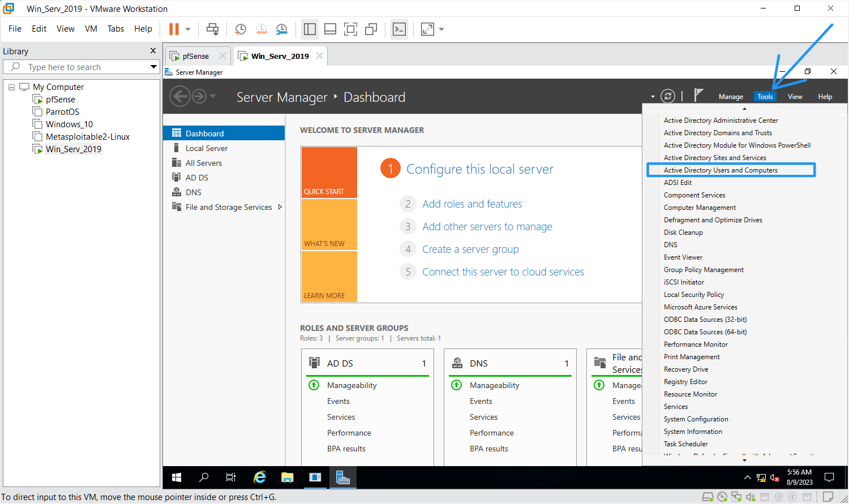This screenshot has width=849, height=504.
Task: Open the Manage menu
Action: point(731,97)
